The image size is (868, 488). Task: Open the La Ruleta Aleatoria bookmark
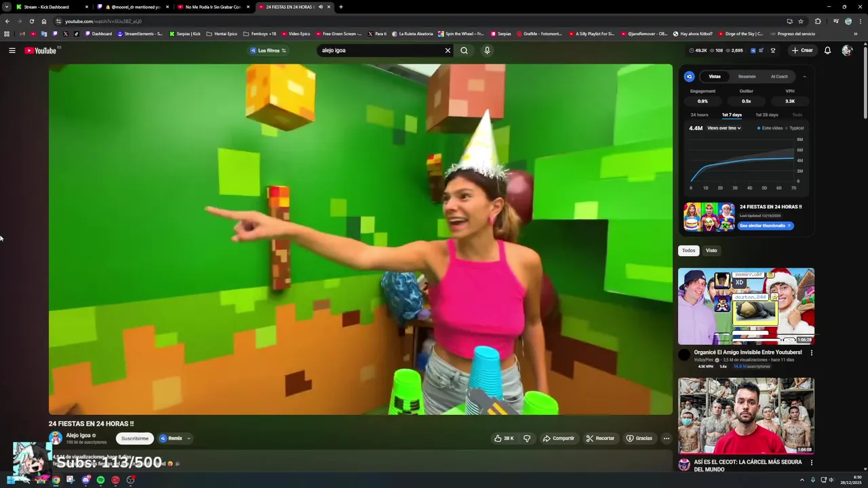[x=412, y=33]
